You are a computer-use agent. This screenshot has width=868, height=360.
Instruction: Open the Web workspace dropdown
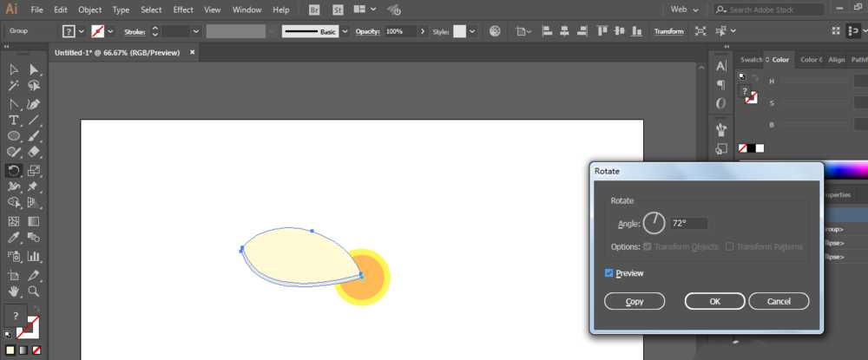[x=684, y=10]
